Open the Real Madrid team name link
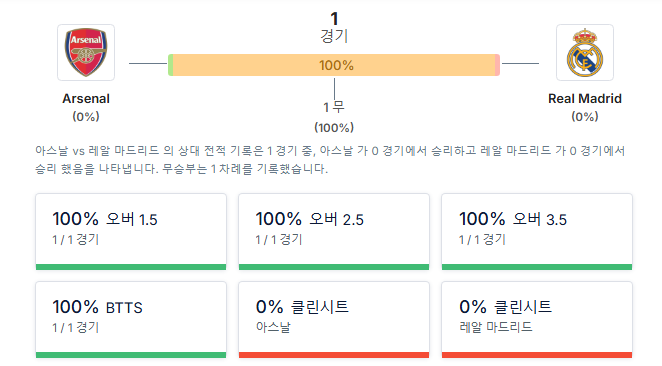 585,98
